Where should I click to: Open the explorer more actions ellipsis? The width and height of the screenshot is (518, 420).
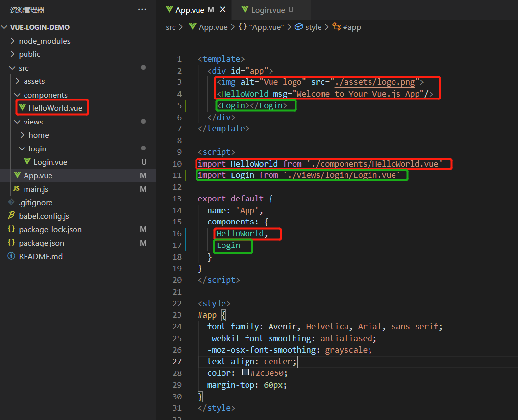click(x=142, y=10)
